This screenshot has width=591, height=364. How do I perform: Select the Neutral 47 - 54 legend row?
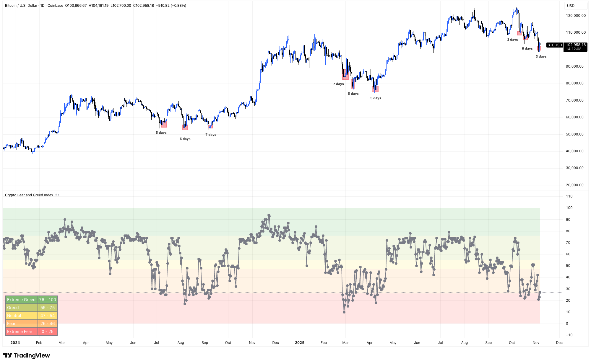pos(31,316)
